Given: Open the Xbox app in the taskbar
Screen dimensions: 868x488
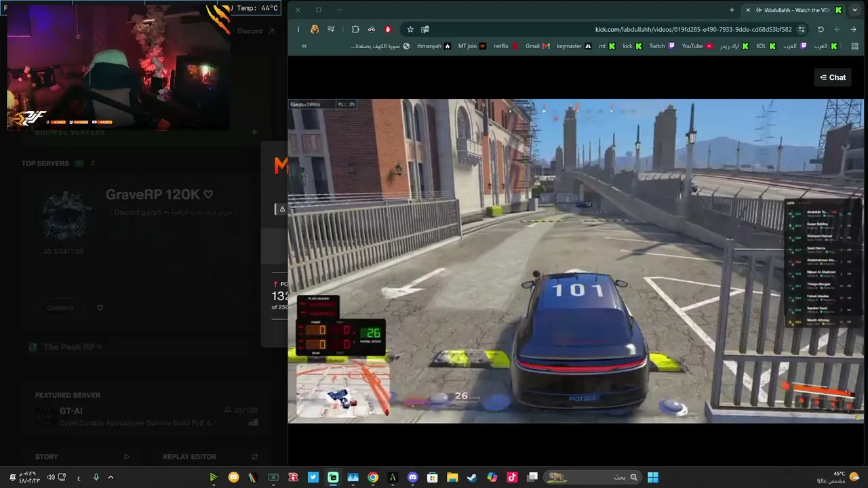Looking at the screenshot, I should tap(273, 477).
